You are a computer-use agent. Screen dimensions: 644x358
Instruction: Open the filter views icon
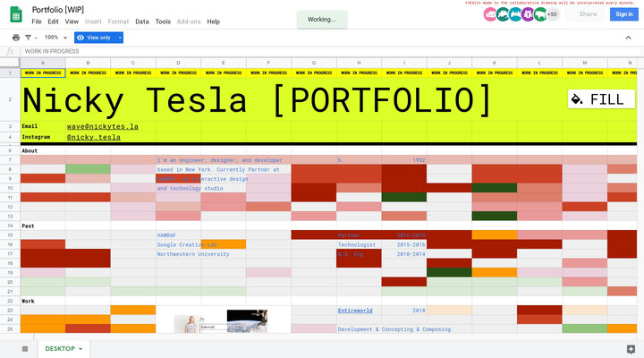coord(30,38)
